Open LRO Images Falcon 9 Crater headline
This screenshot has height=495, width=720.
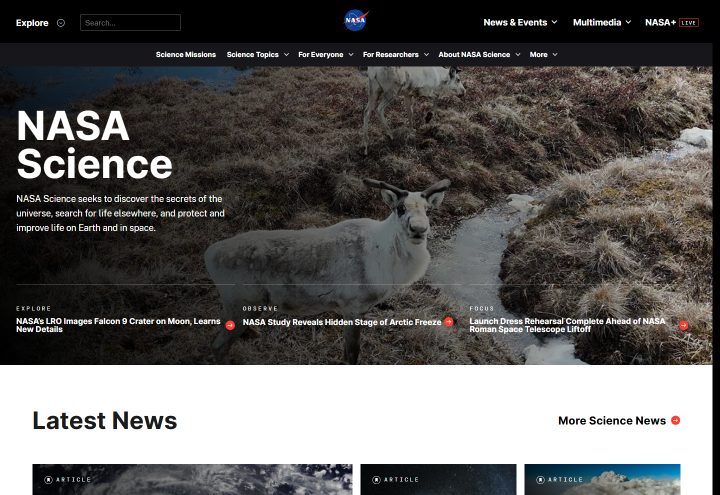118,325
